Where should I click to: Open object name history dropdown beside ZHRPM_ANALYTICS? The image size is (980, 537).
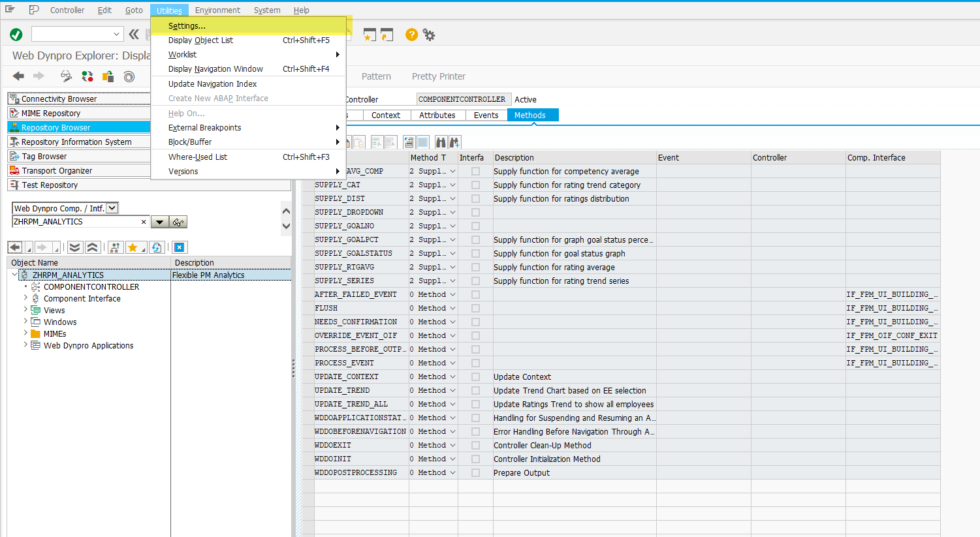click(160, 222)
